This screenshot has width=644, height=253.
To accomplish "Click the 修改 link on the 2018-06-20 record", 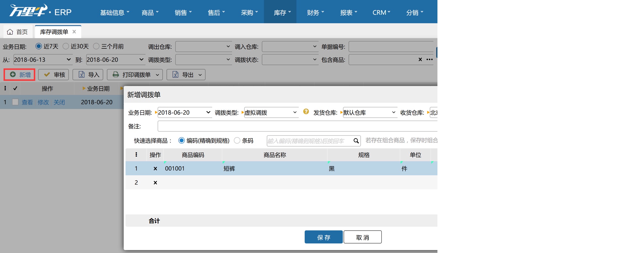I will click(43, 102).
